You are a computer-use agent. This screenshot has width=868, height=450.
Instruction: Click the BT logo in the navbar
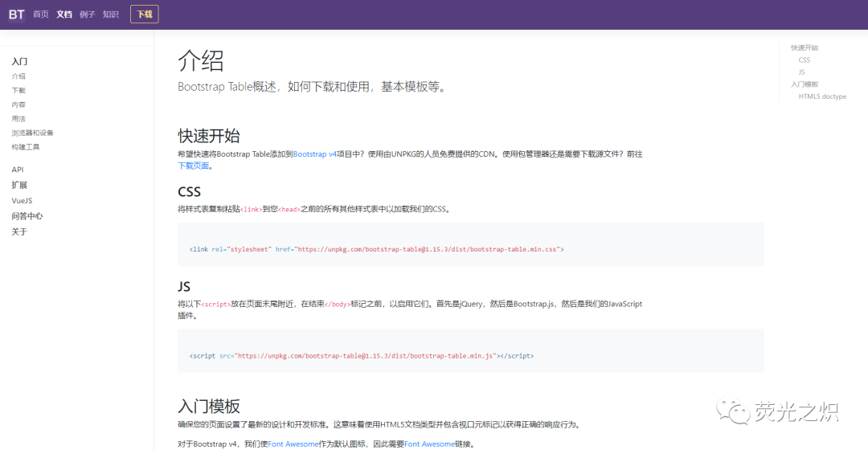point(17,14)
